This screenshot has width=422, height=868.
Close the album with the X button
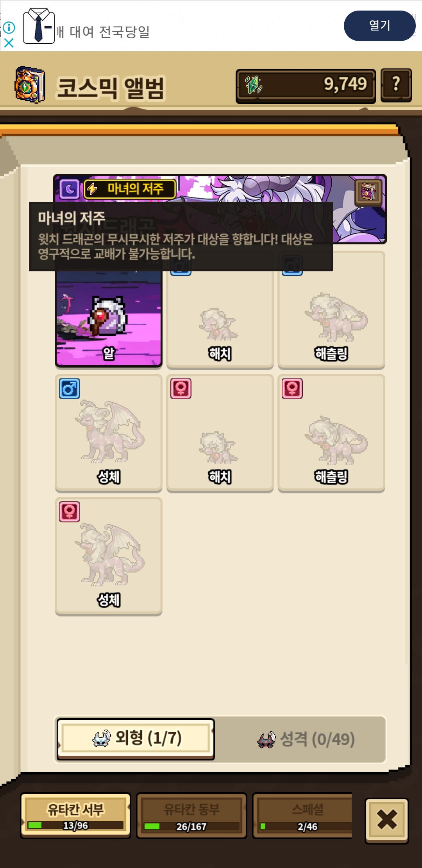(387, 820)
